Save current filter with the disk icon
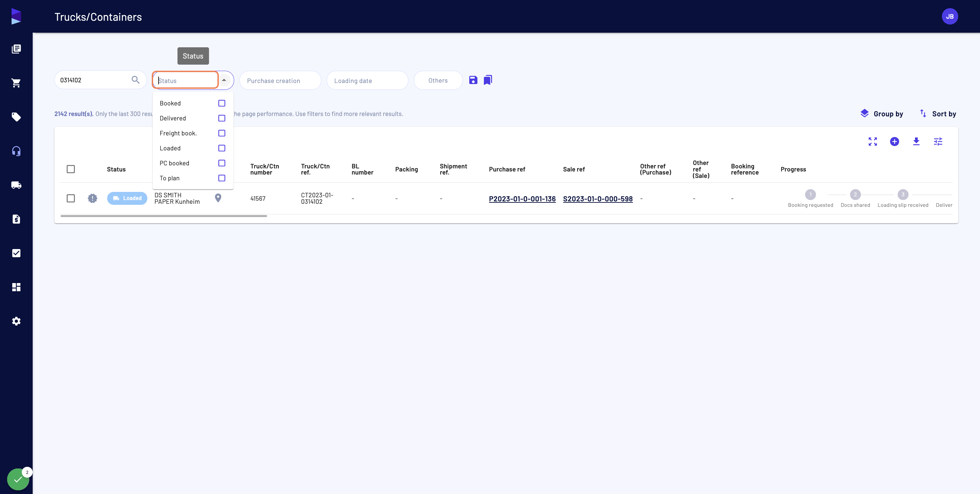Image resolution: width=980 pixels, height=494 pixels. (x=473, y=80)
